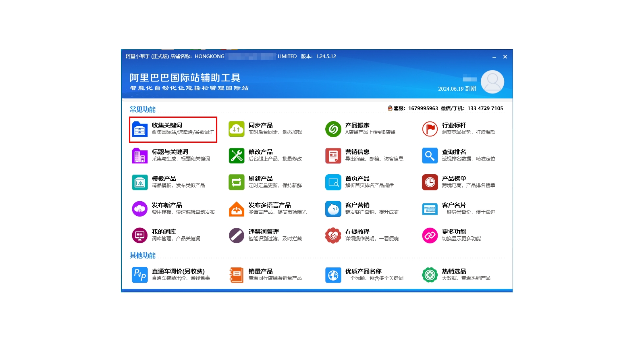Click the 热销选品 green citrus icon

[x=430, y=275]
